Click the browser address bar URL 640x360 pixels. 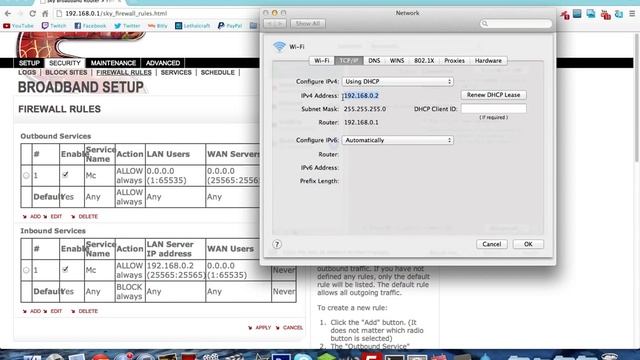(116, 13)
